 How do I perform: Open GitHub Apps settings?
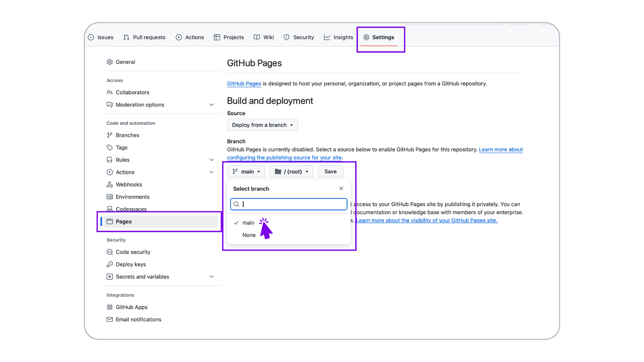(161, 307)
